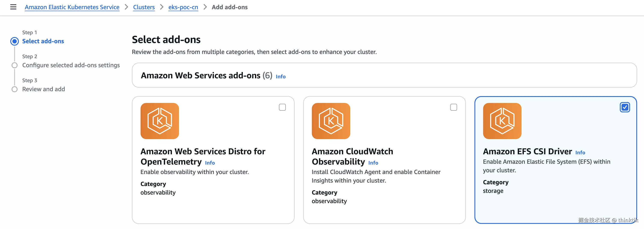Image resolution: width=644 pixels, height=229 pixels.
Task: Open eks-poc-cn cluster breadcrumb
Action: point(183,7)
